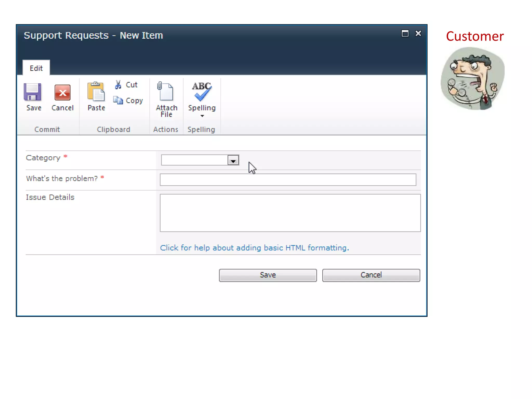Select Cut with the scissors icon
The image size is (532, 399).
click(126, 85)
